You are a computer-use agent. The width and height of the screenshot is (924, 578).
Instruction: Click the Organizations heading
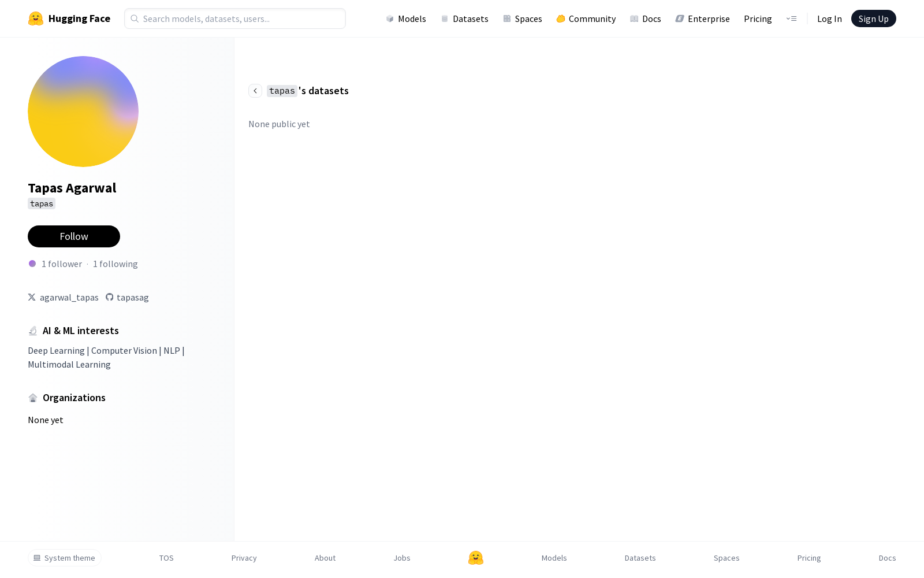click(74, 398)
